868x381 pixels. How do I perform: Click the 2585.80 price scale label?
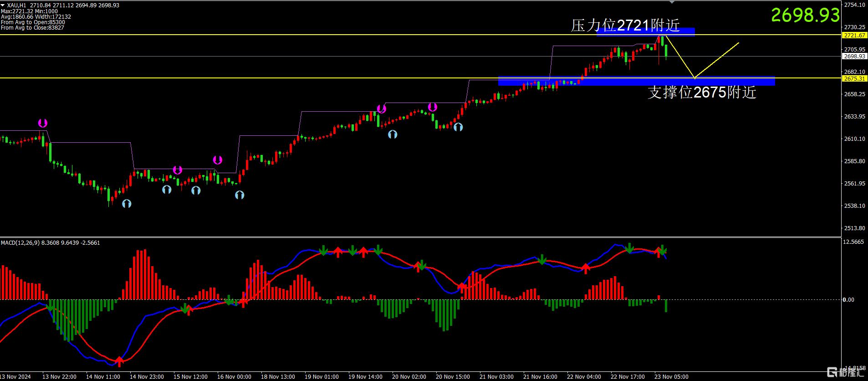tap(854, 161)
